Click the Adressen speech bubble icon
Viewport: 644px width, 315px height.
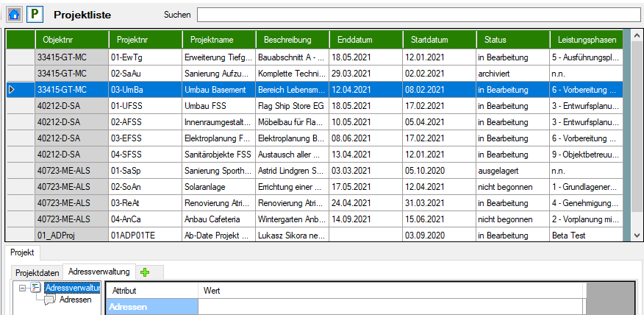pyautogui.click(x=50, y=300)
